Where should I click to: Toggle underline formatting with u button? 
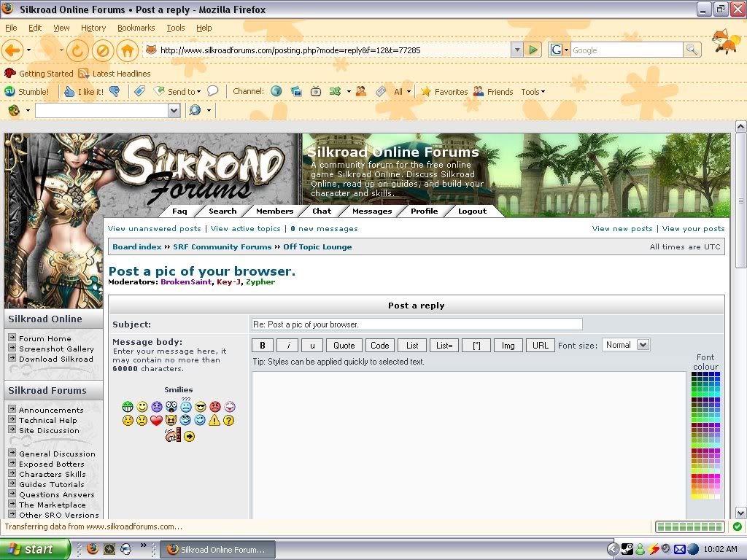[x=312, y=346]
